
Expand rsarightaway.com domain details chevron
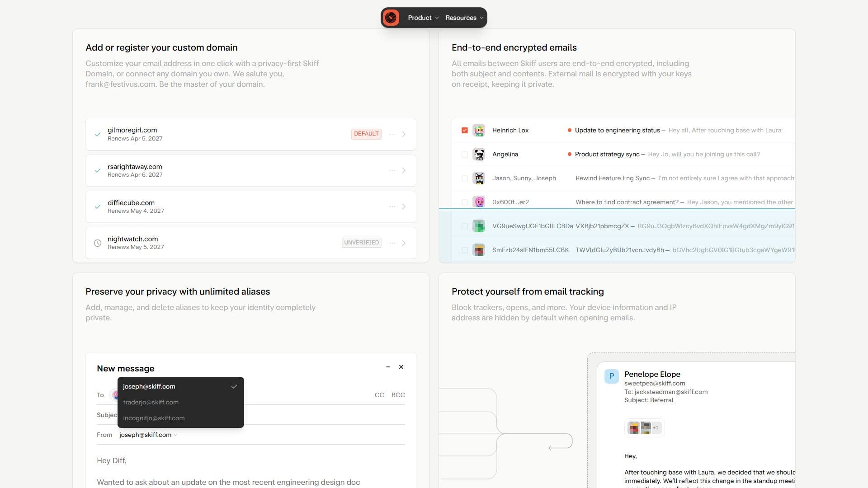404,170
